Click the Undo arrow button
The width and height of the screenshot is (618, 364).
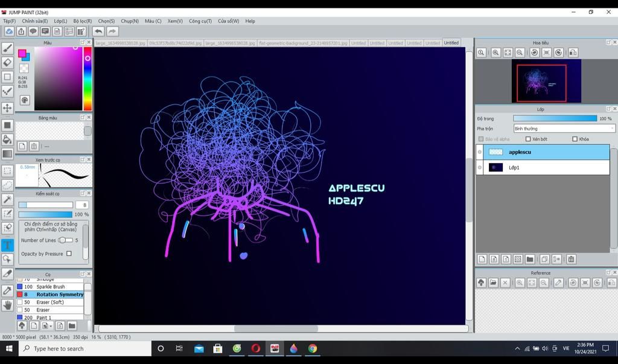(98, 31)
